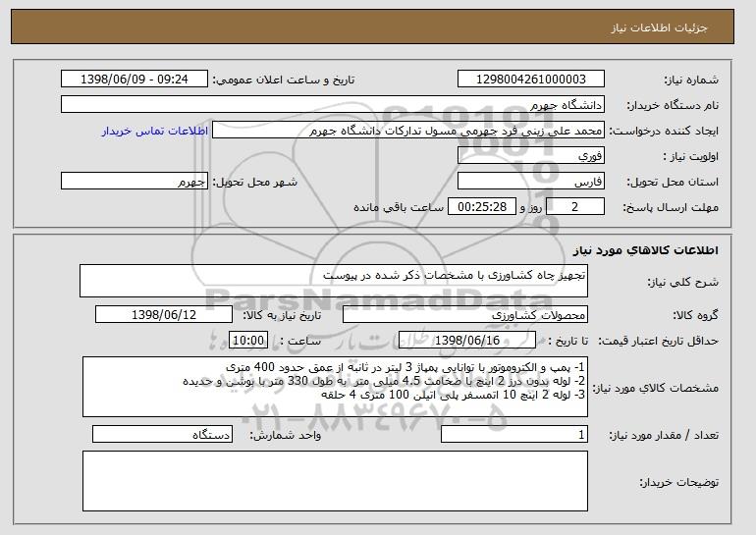Click the time field 10:00
The width and height of the screenshot is (756, 535).
point(248,341)
